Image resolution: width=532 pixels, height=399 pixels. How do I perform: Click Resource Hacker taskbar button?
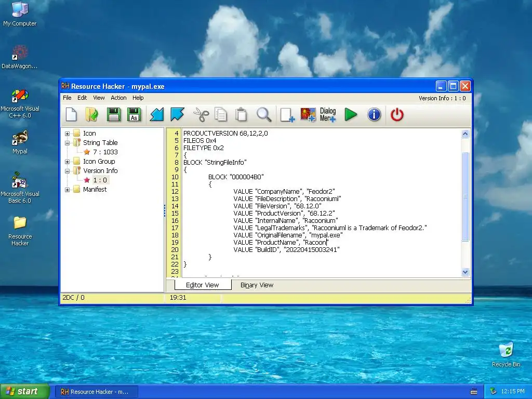click(96, 392)
